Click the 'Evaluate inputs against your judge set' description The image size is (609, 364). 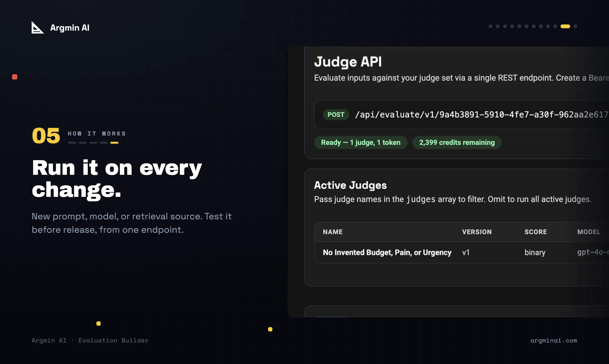461,78
